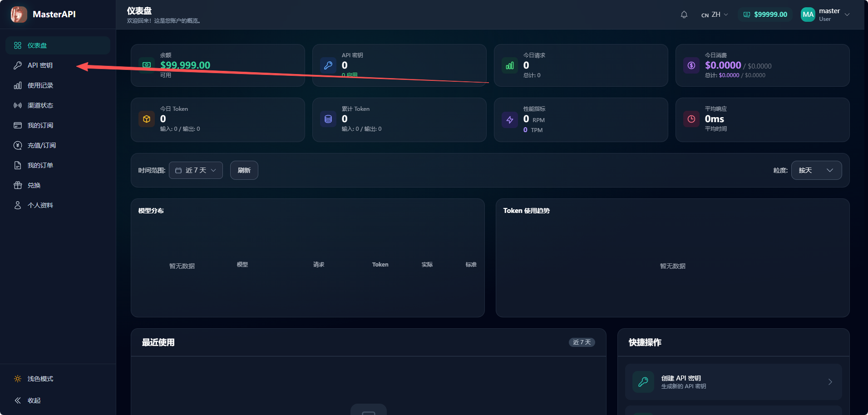The height and width of the screenshot is (415, 868).
Task: Click the dashboard grid icon in sidebar
Action: (18, 45)
